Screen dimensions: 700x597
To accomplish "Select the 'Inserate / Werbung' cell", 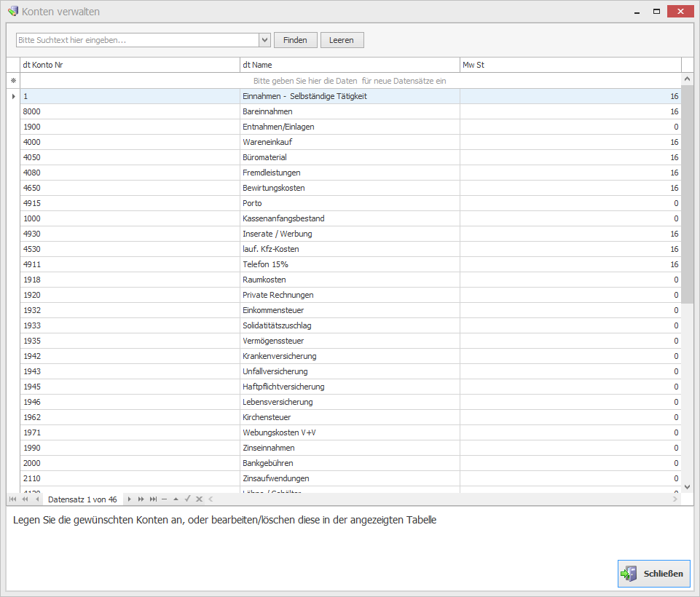I will pos(350,234).
